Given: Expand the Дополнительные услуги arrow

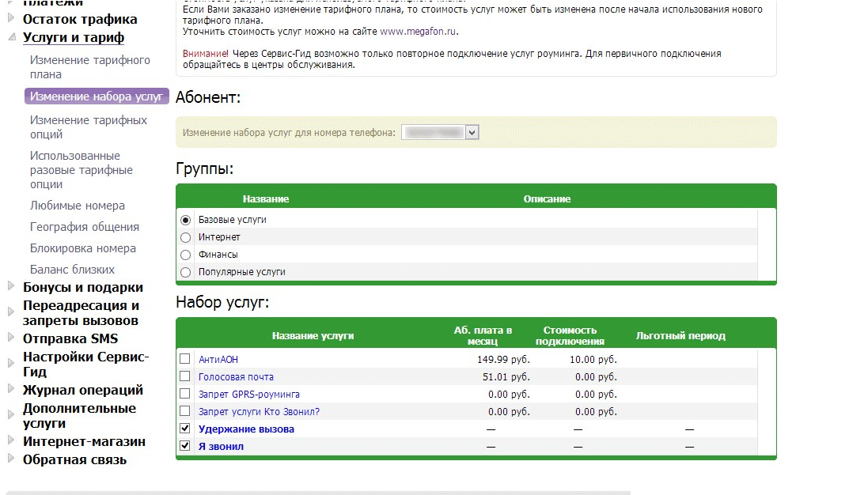Looking at the screenshot, I should pos(11,414).
